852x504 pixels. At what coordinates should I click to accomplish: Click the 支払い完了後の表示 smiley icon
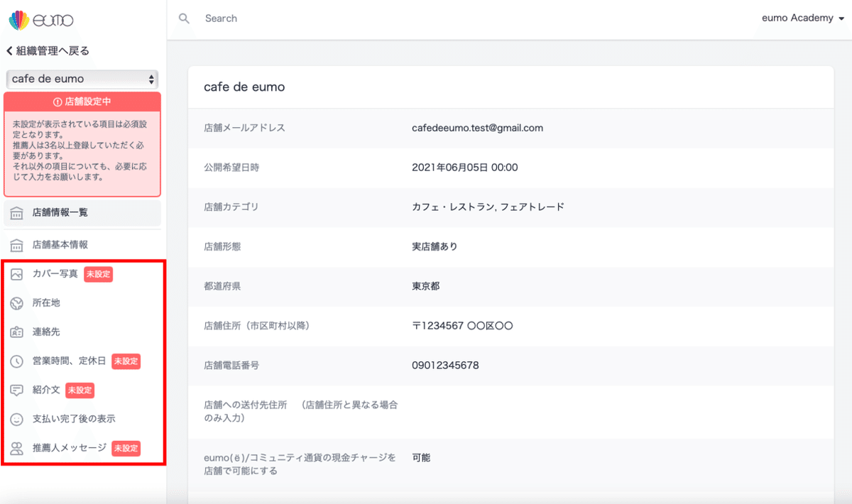point(17,420)
